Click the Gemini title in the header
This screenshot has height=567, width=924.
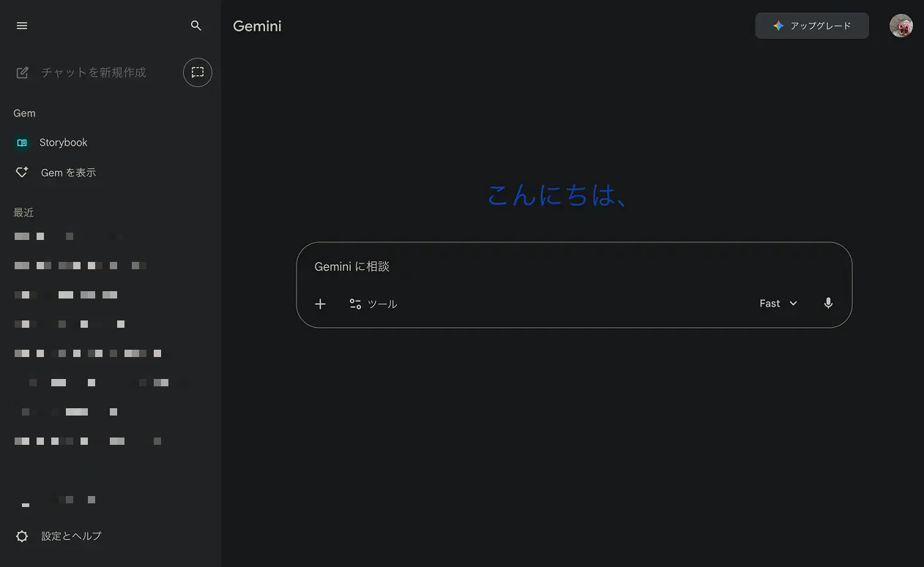(x=256, y=26)
